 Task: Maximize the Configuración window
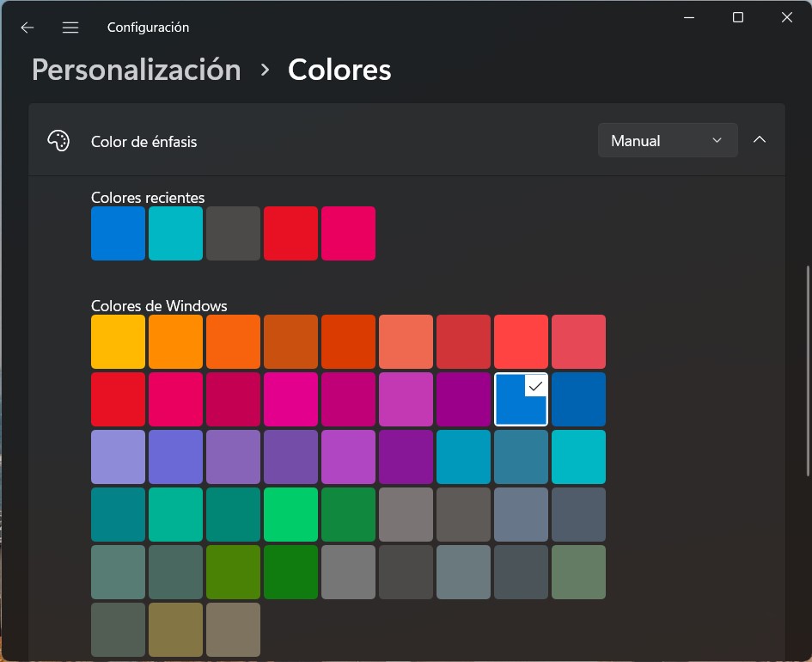[x=737, y=18]
